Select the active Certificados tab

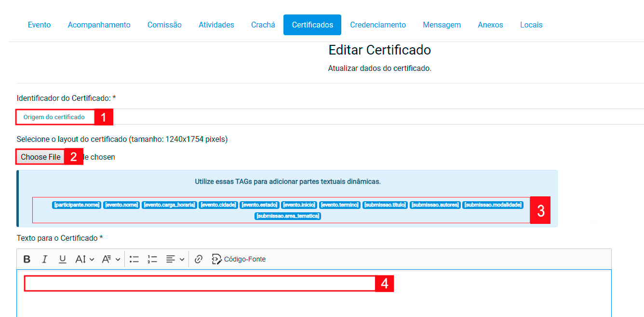click(312, 25)
